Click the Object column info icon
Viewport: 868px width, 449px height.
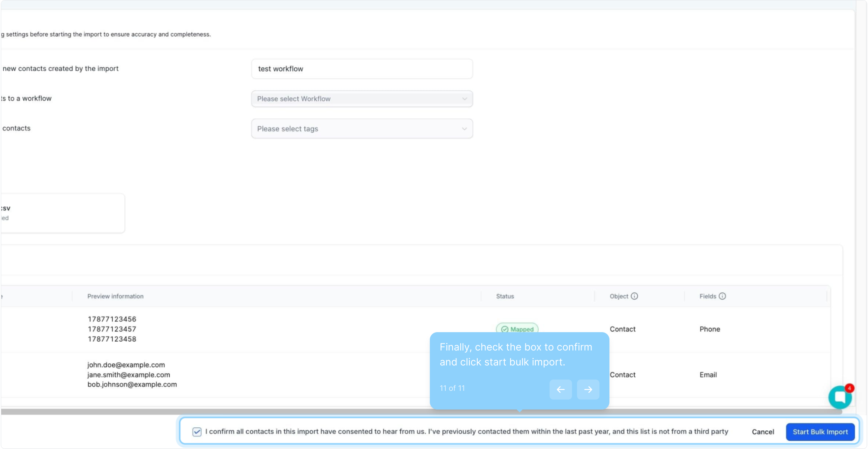(634, 296)
